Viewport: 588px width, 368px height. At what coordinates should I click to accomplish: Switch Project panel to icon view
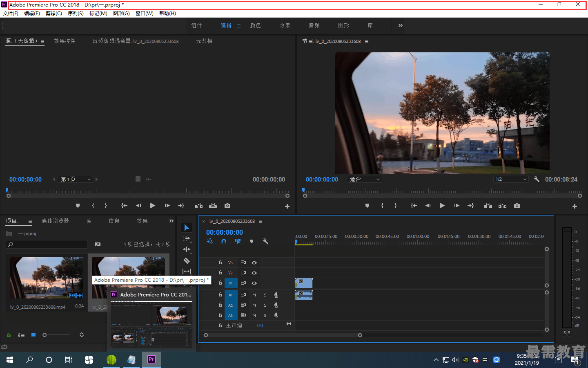33,335
